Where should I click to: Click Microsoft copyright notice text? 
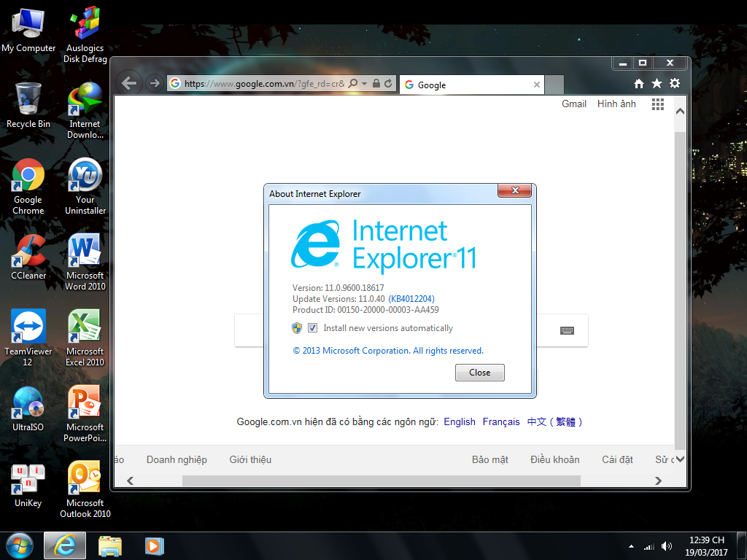coord(388,351)
